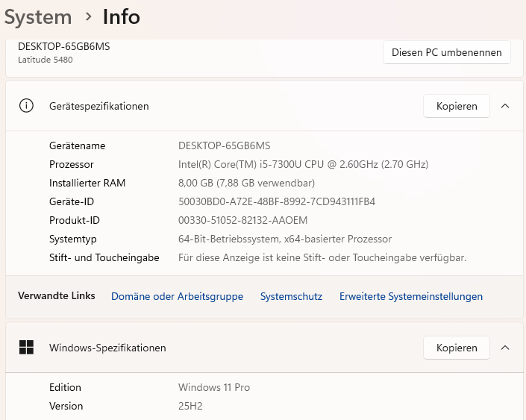Click the keine Stift- oder Toucheingabe verfügbar text
Screen dimensions: 526x420
pyautogui.click(x=322, y=257)
